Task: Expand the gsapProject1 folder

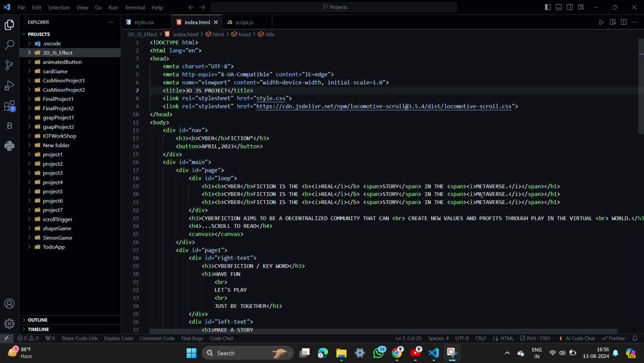Action: pos(58,117)
